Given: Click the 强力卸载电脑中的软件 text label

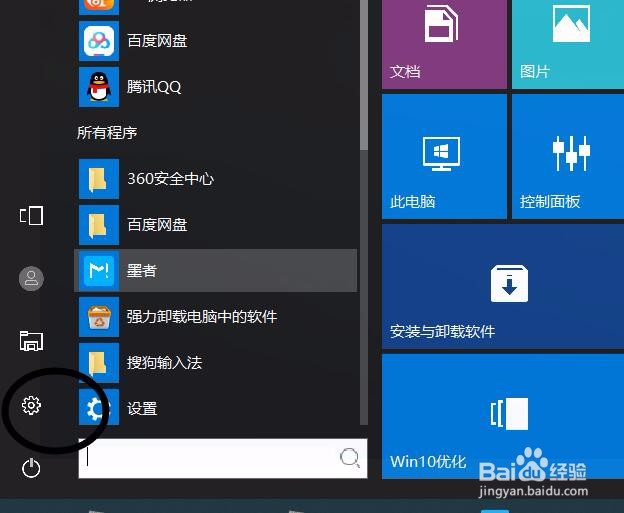Looking at the screenshot, I should (x=202, y=317).
